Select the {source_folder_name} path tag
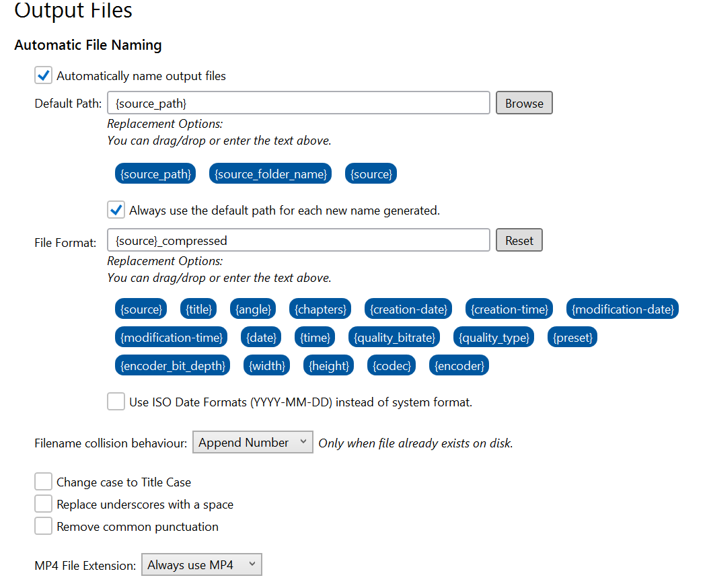The image size is (707, 588). coord(270,174)
